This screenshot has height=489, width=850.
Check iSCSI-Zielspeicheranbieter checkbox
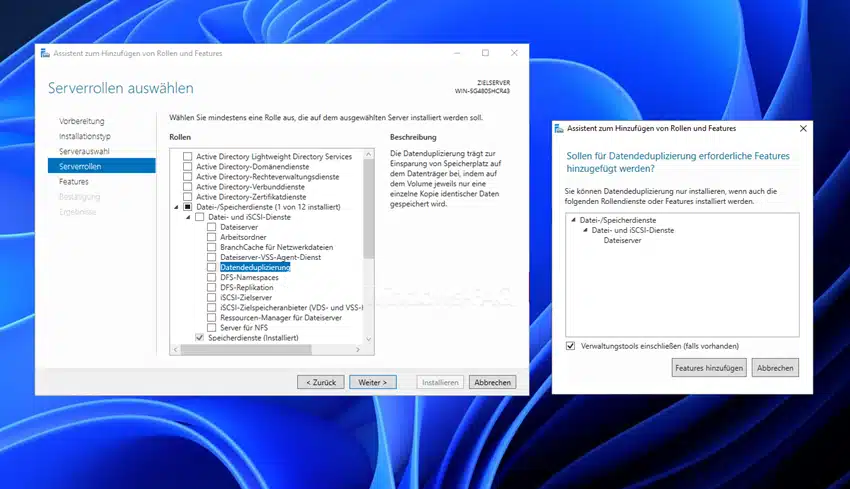[x=211, y=307]
